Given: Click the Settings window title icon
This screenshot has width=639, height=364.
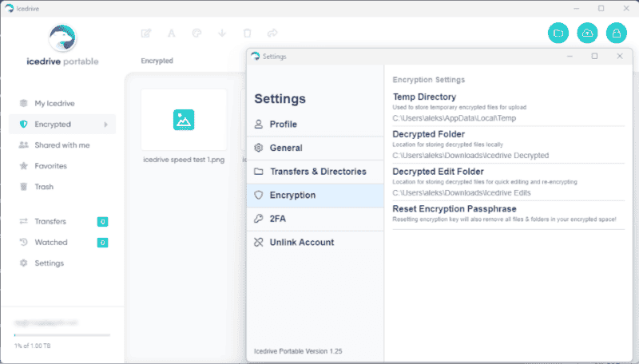Looking at the screenshot, I should 256,56.
